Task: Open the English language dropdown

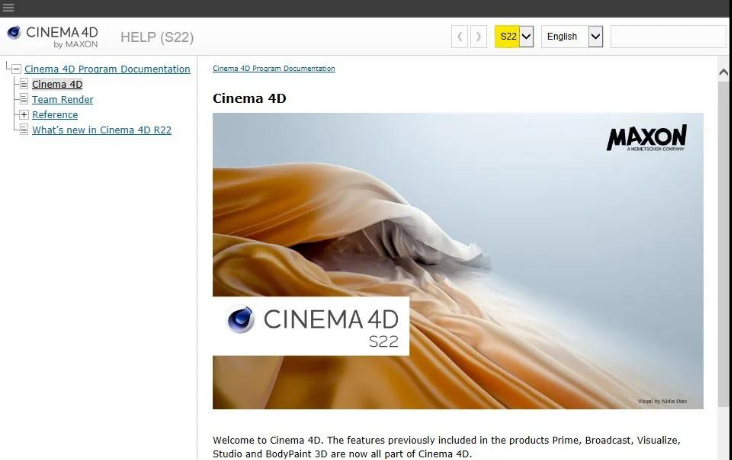Action: tap(572, 36)
